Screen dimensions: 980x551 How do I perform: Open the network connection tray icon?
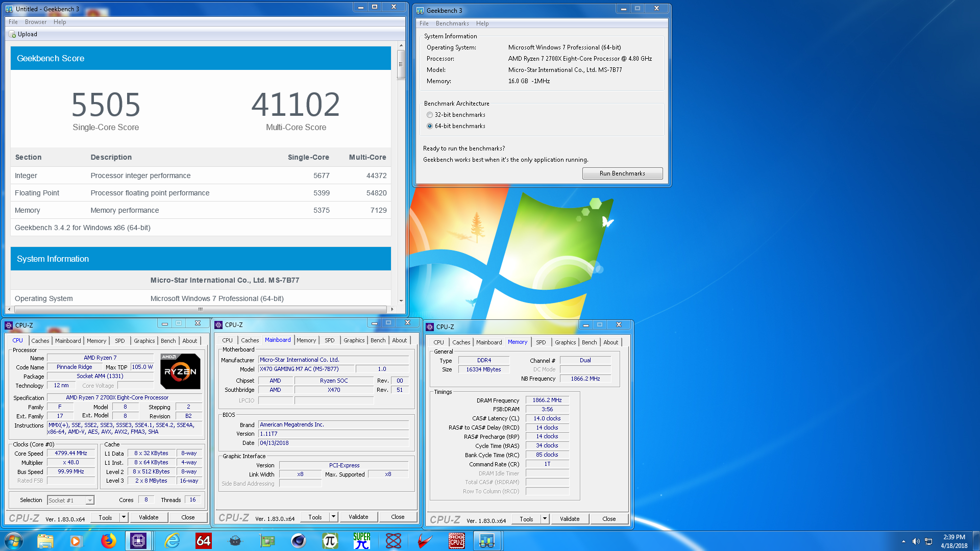(x=928, y=541)
